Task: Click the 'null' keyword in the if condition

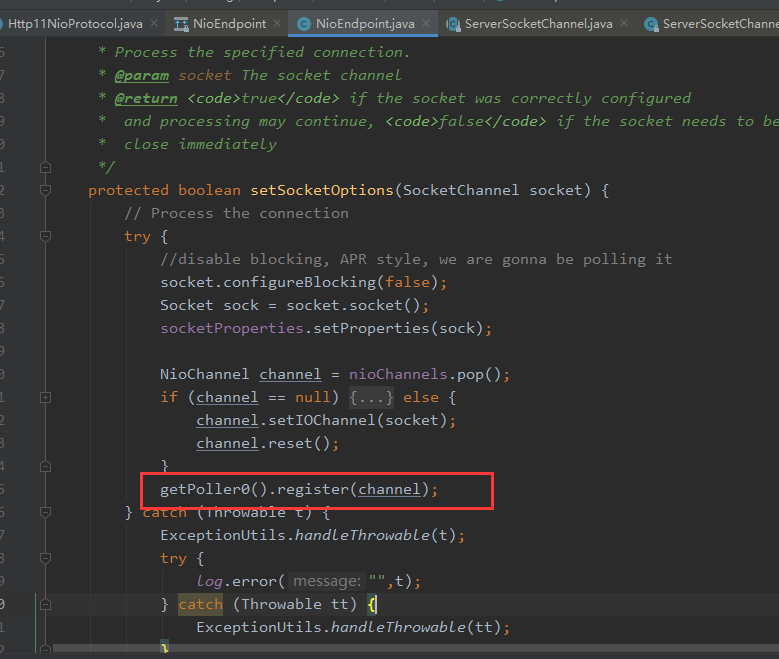Action: (x=312, y=398)
